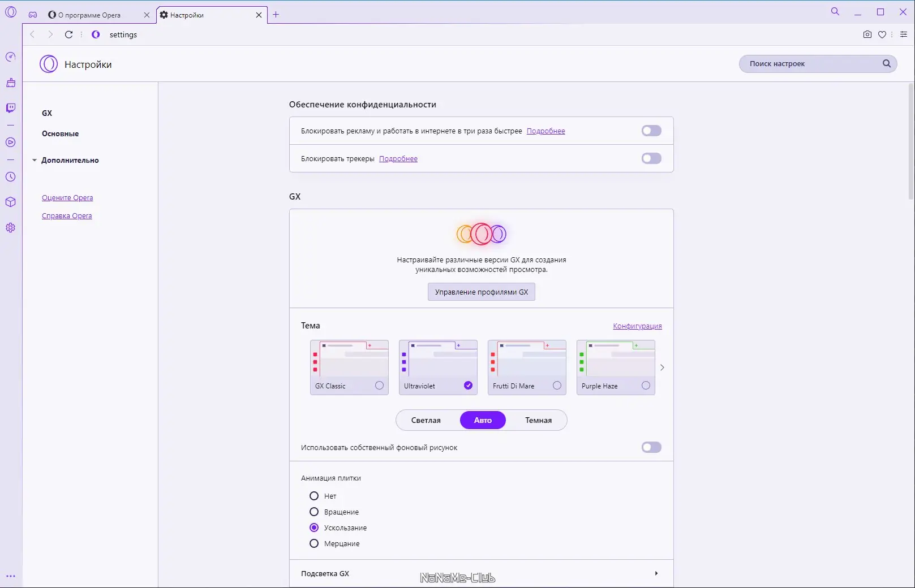Toggle custom background image switch
Screen dimensions: 915x588
coord(651,447)
